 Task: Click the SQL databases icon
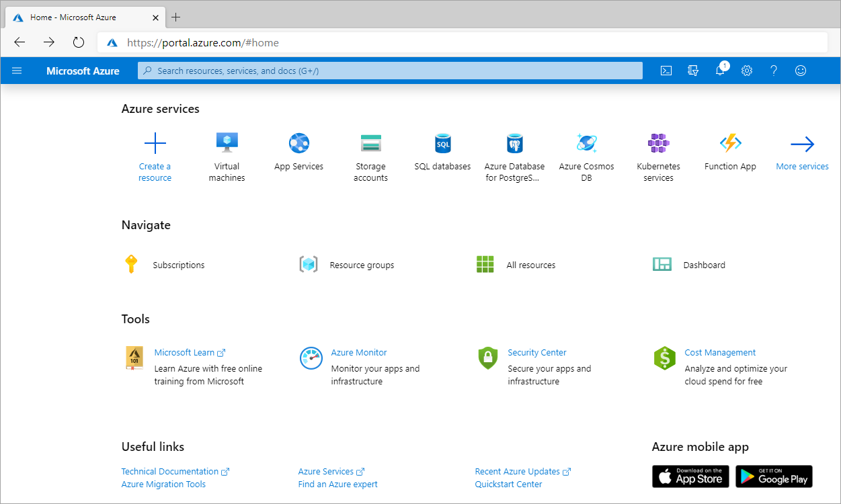(442, 142)
